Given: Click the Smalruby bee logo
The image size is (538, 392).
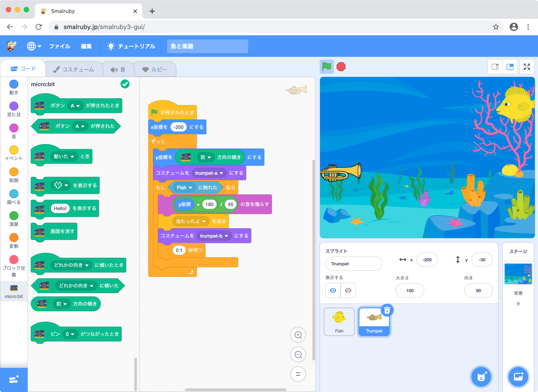Looking at the screenshot, I should [11, 46].
